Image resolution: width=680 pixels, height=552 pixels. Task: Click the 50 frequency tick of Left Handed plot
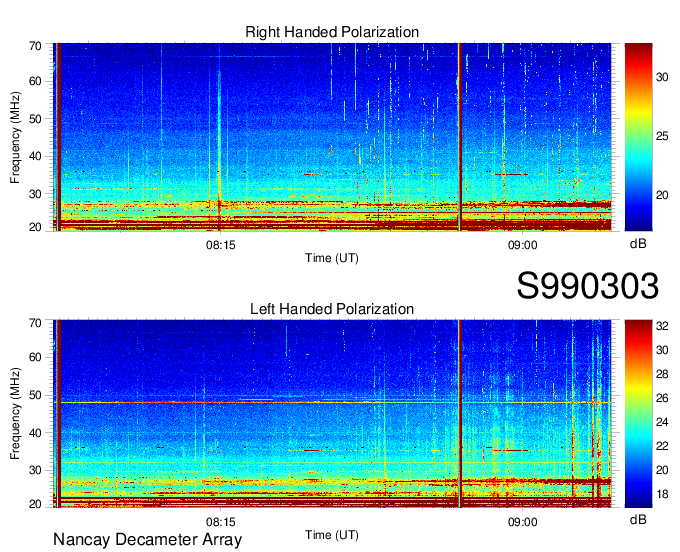[x=35, y=395]
